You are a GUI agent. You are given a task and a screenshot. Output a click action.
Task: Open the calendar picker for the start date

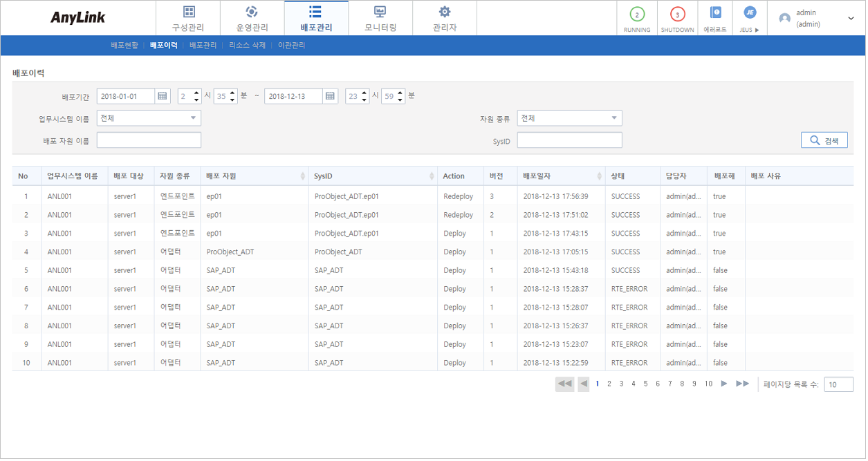click(x=162, y=96)
